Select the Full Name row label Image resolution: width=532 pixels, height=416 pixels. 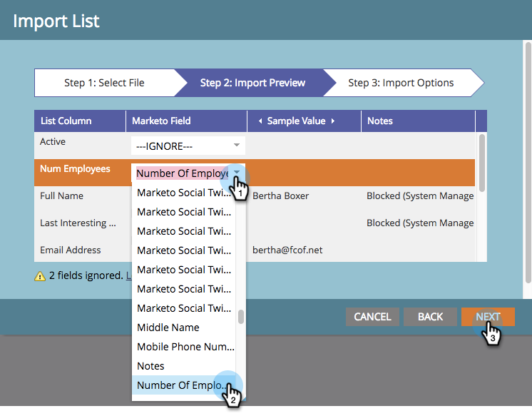point(62,196)
